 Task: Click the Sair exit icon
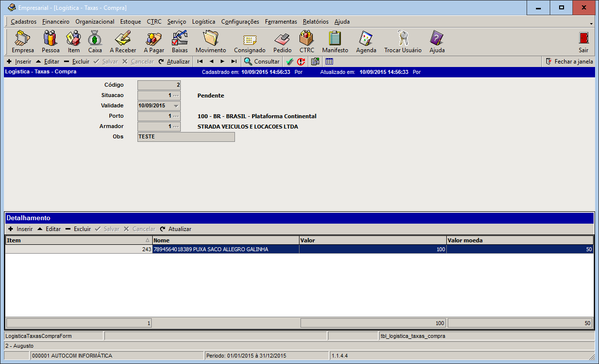(x=583, y=42)
